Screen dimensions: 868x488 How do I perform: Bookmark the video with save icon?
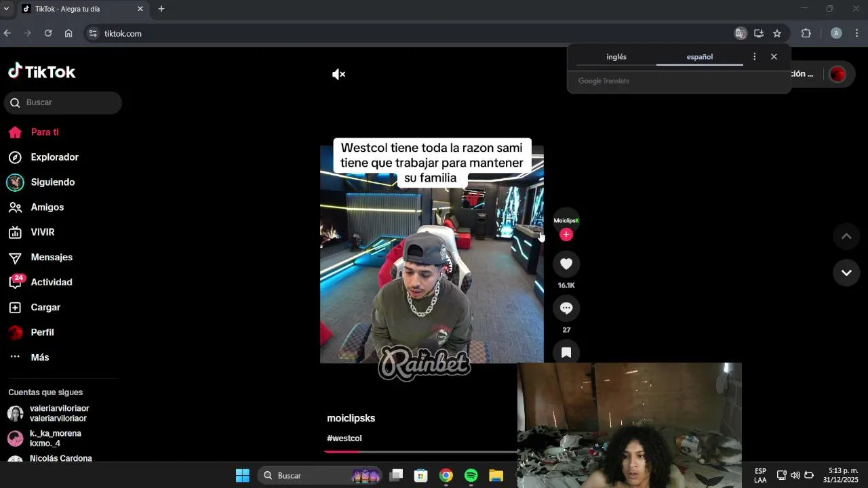566,352
